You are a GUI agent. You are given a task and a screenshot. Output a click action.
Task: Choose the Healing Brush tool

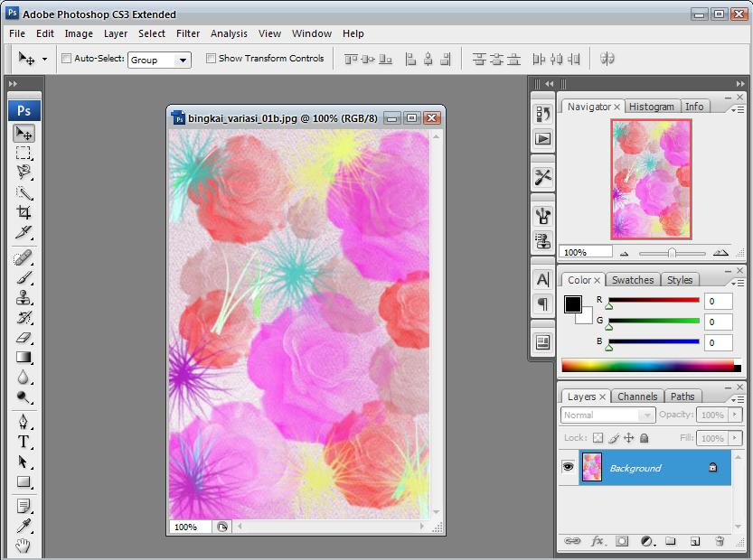(x=24, y=258)
